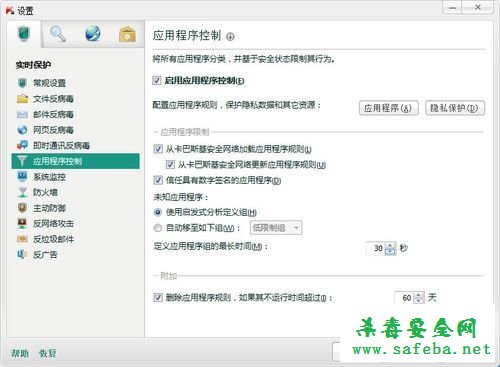Minimize the 设置 window

452,7
